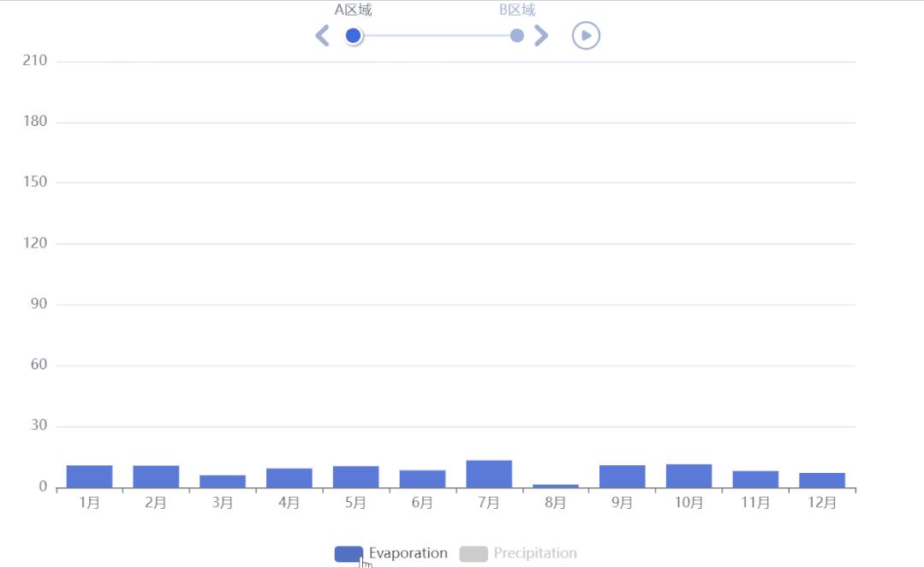The image size is (924, 568).
Task: Advance to next timeline item arrow
Action: [x=540, y=35]
